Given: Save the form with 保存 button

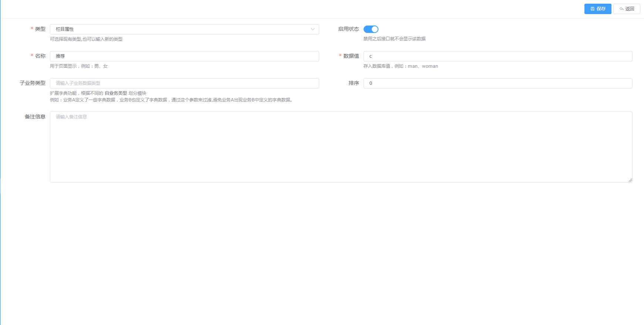Looking at the screenshot, I should click(x=597, y=9).
